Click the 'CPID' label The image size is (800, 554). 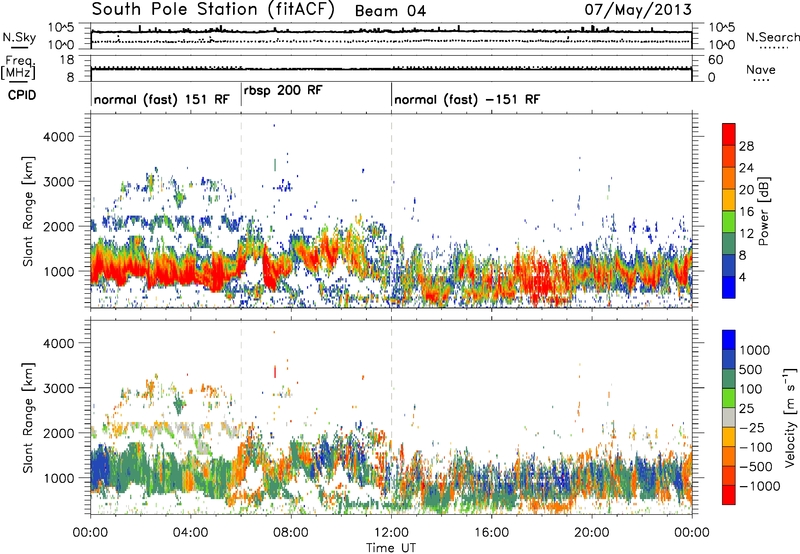tap(22, 95)
